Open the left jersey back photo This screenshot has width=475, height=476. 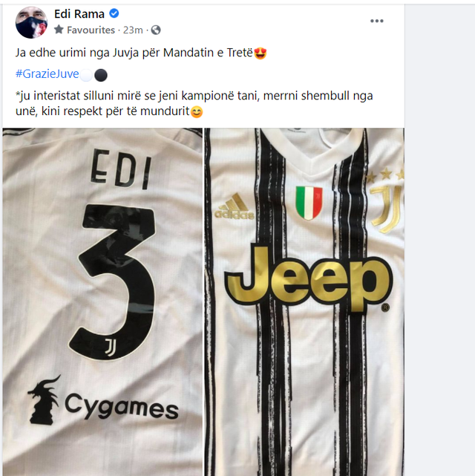(102, 301)
